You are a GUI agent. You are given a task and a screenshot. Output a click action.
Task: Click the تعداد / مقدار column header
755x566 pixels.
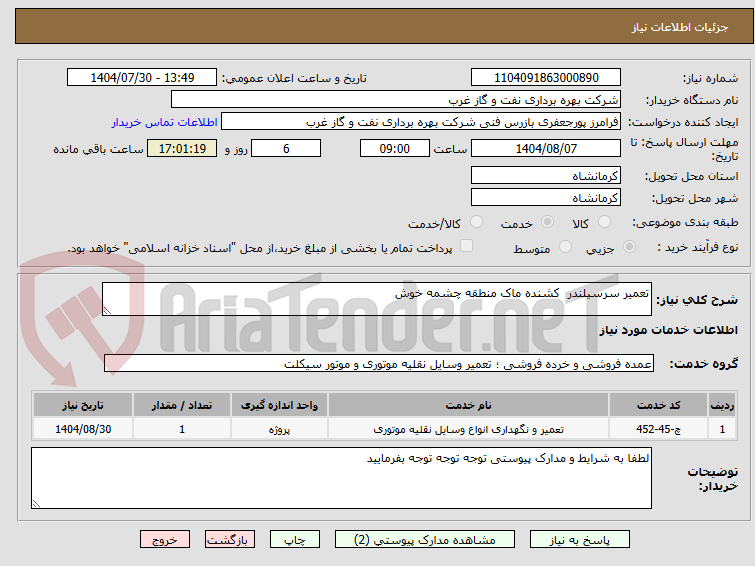tap(182, 405)
